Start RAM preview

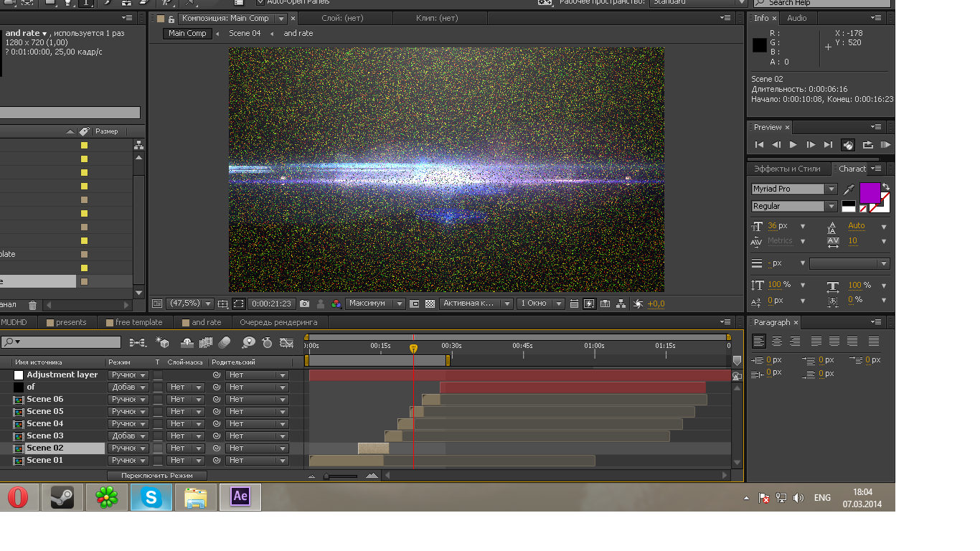(885, 145)
